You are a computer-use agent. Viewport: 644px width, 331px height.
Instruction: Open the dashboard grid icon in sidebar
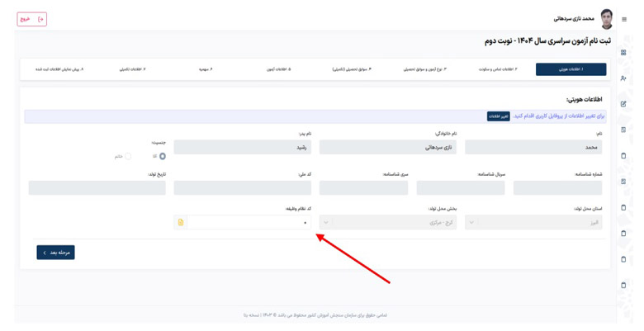[623, 53]
